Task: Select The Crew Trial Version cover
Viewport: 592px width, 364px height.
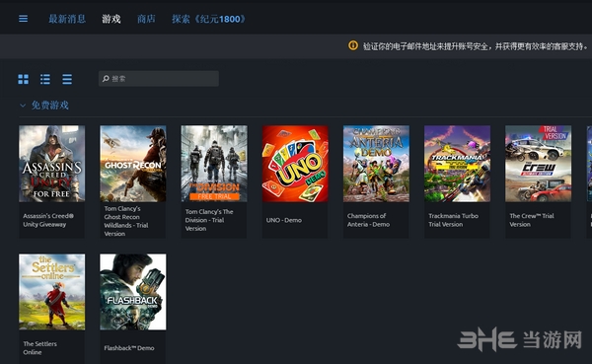Action: 539,164
